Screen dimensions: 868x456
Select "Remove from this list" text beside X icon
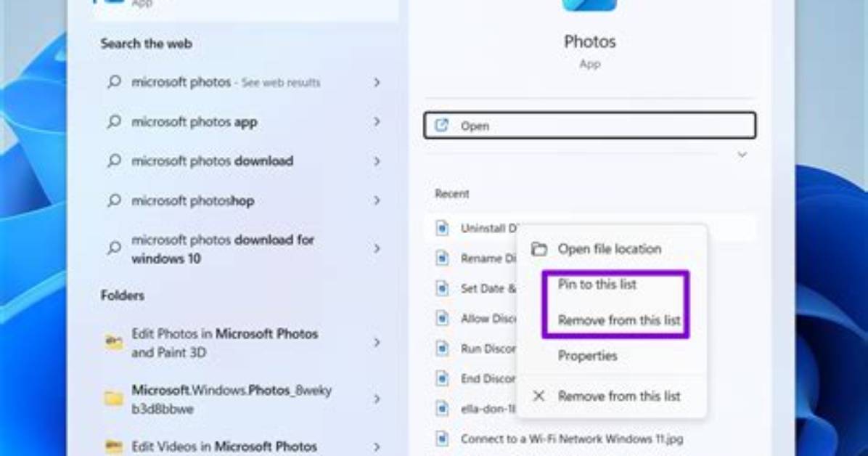coord(619,396)
